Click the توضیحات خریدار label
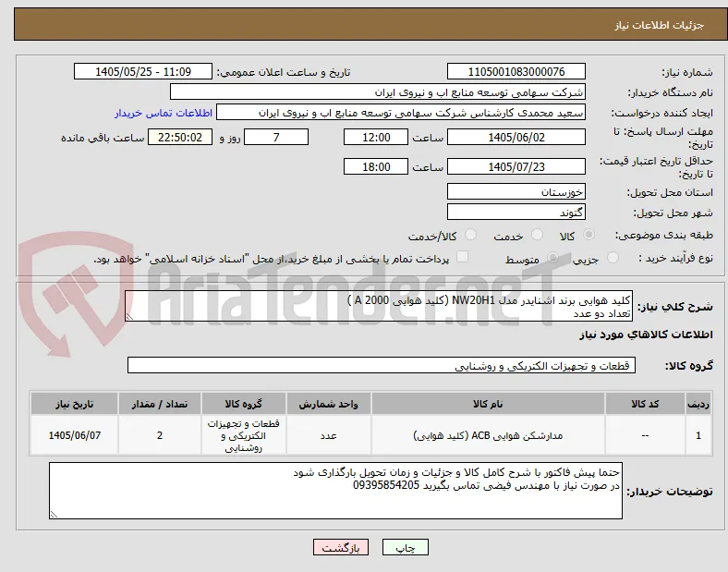The width and height of the screenshot is (728, 572). 670,492
